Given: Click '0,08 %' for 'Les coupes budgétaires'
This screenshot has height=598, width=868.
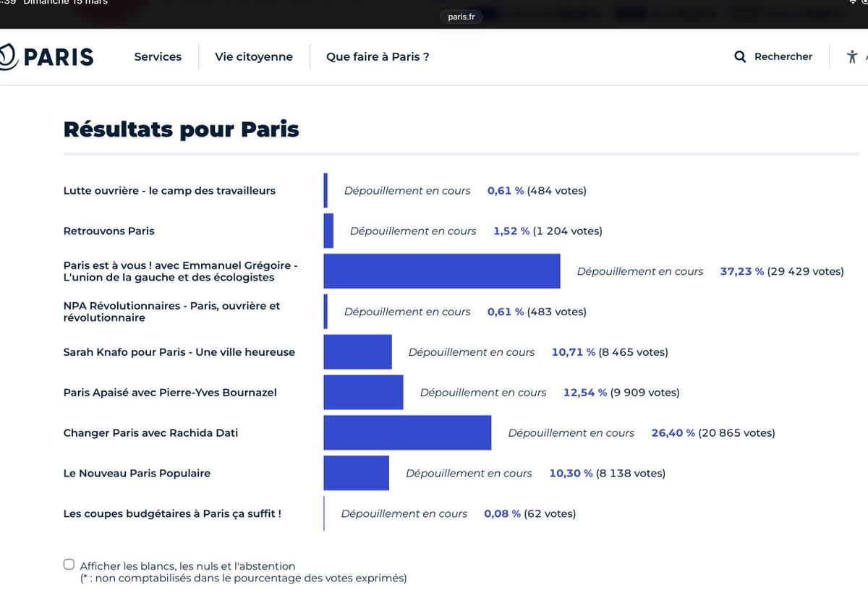Looking at the screenshot, I should pyautogui.click(x=502, y=513).
